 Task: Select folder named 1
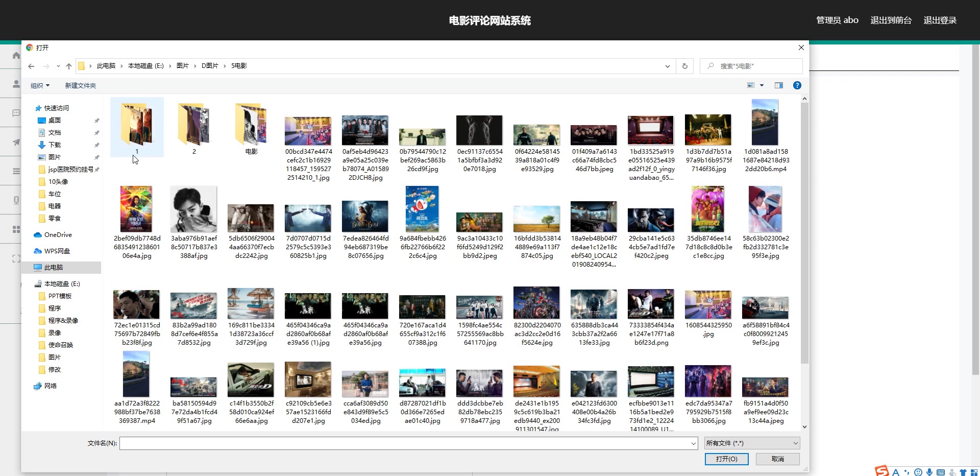137,128
